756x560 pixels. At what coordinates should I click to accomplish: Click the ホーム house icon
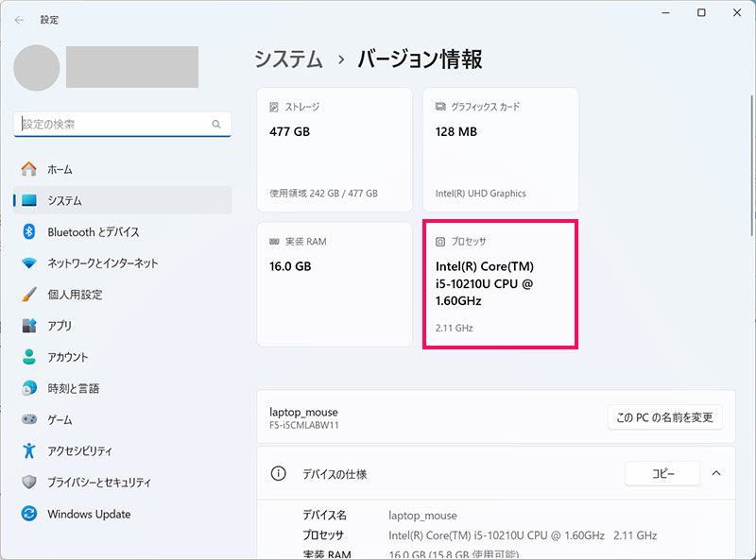click(x=29, y=169)
